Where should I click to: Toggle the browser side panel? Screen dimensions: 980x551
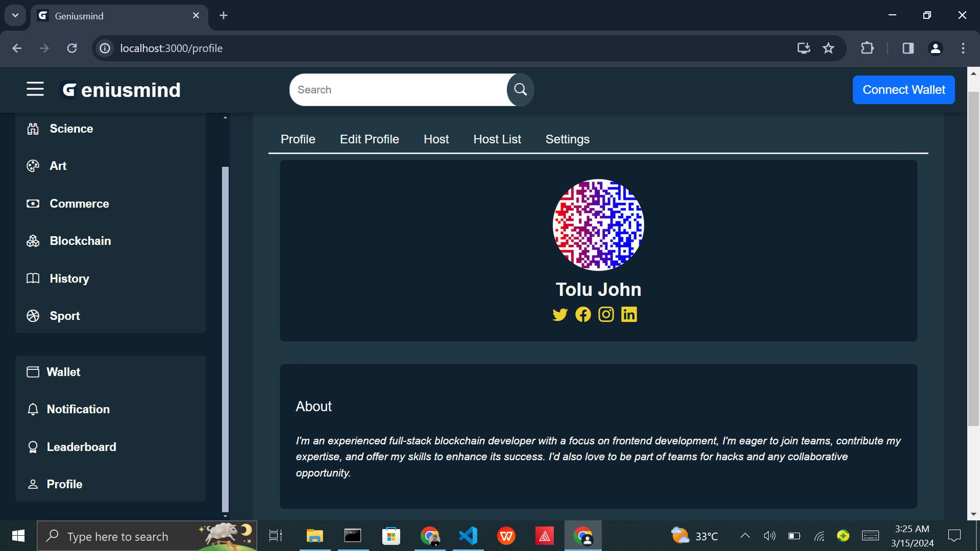pyautogui.click(x=908, y=48)
